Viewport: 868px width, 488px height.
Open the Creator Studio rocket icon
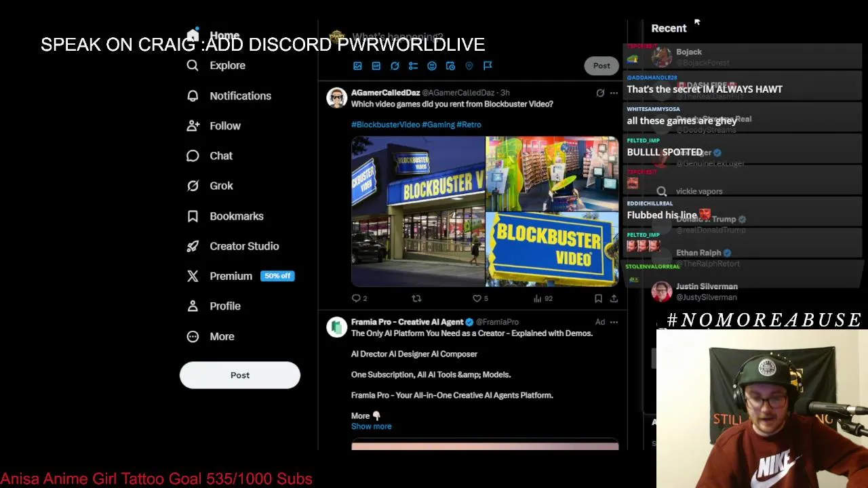pyautogui.click(x=193, y=246)
